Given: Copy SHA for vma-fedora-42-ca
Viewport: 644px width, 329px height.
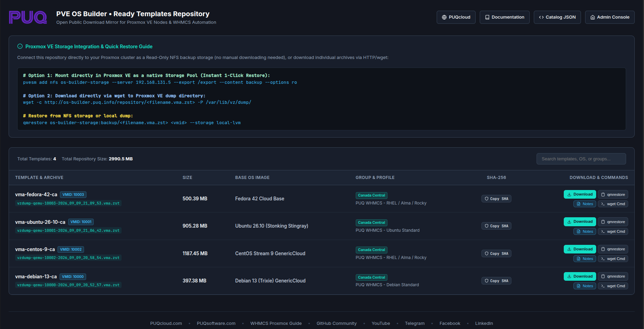Looking at the screenshot, I should [496, 199].
